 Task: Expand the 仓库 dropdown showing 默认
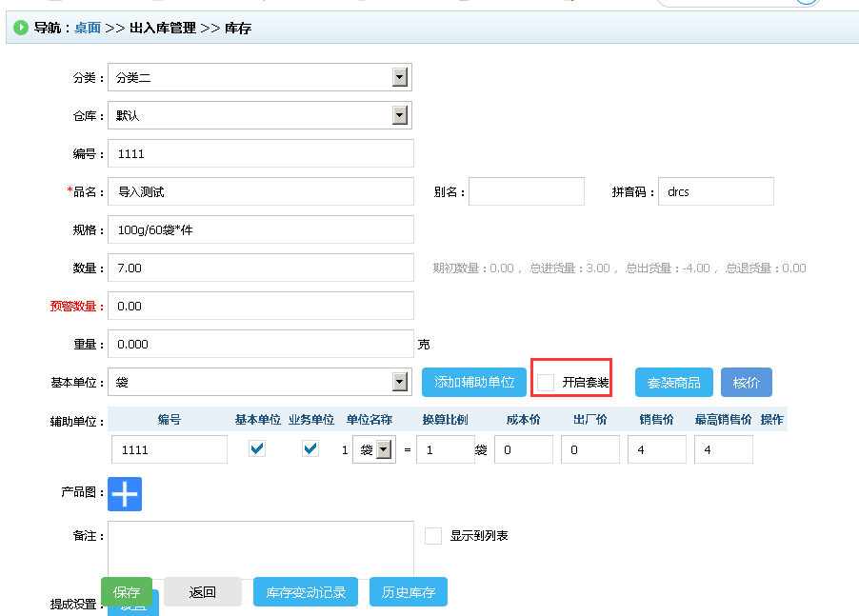point(401,116)
